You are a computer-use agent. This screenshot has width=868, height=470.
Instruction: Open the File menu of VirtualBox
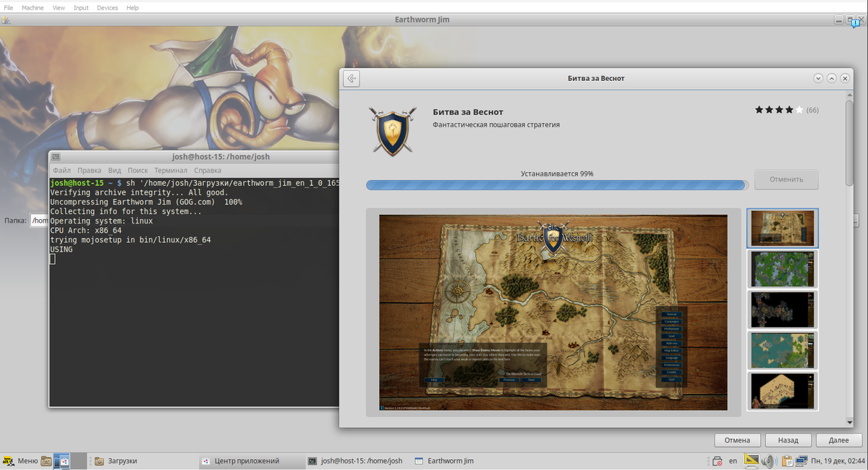point(9,7)
